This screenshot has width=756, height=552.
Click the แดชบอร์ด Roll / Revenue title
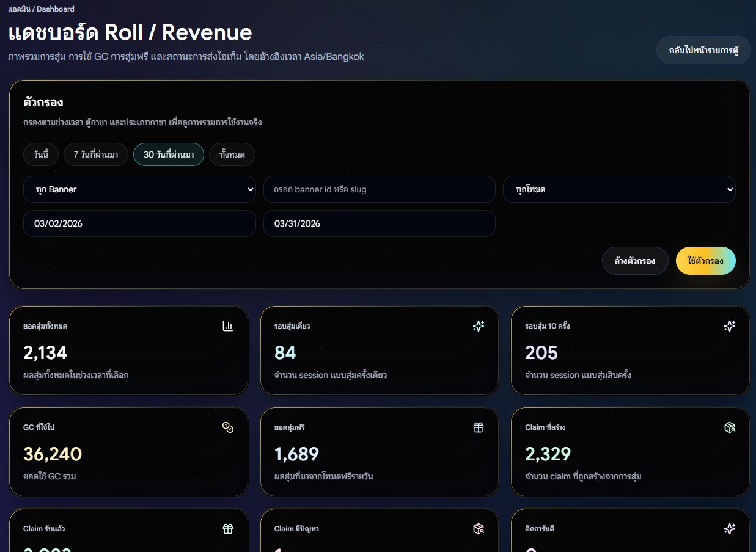[130, 32]
